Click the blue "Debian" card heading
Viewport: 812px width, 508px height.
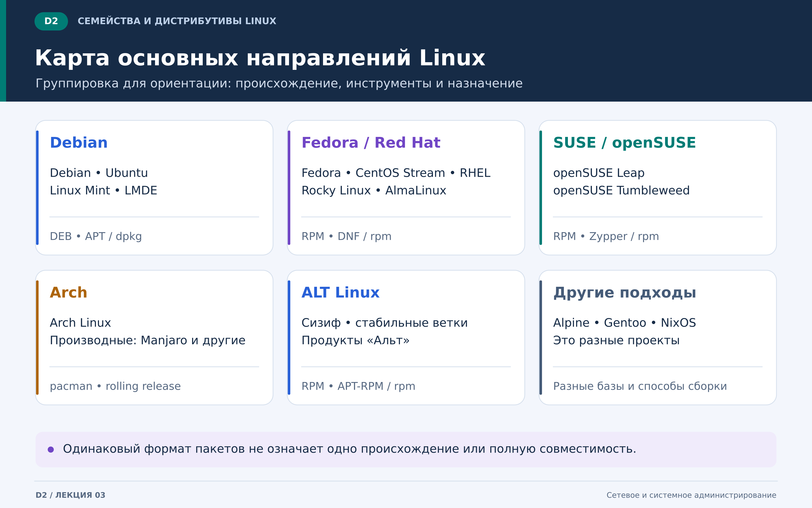click(x=78, y=143)
